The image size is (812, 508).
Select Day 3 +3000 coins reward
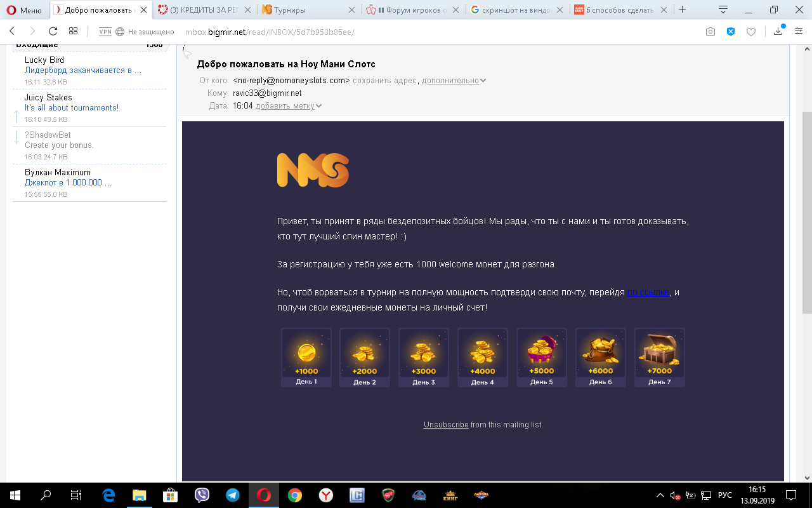tap(424, 358)
